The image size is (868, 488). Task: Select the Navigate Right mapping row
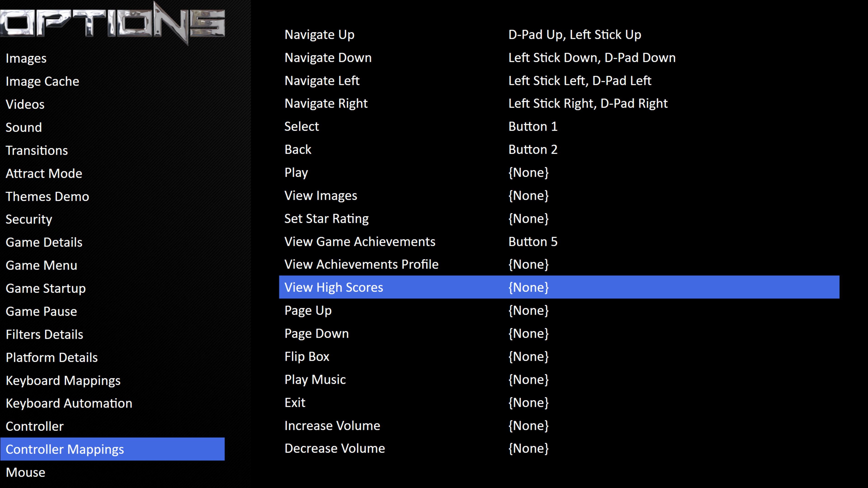pyautogui.click(x=559, y=103)
